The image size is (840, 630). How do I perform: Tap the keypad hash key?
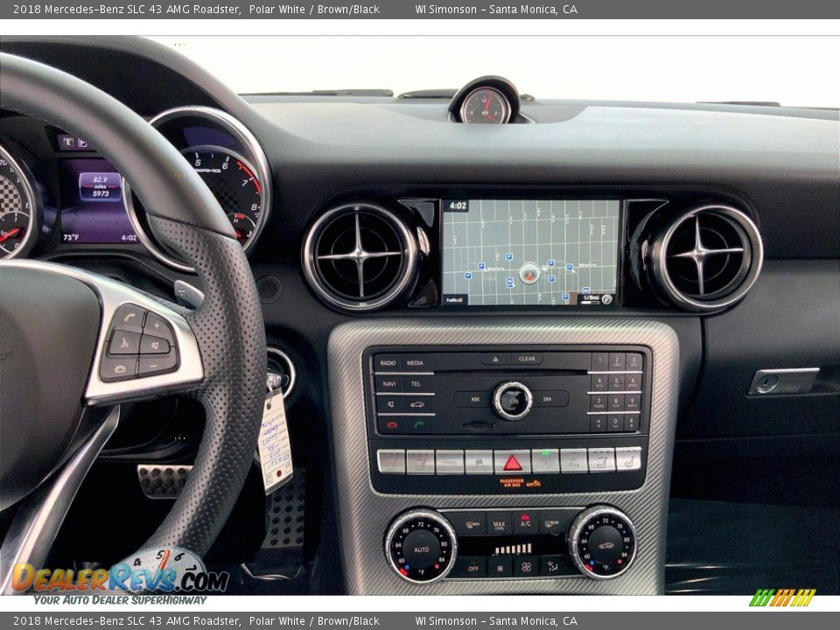pos(633,423)
